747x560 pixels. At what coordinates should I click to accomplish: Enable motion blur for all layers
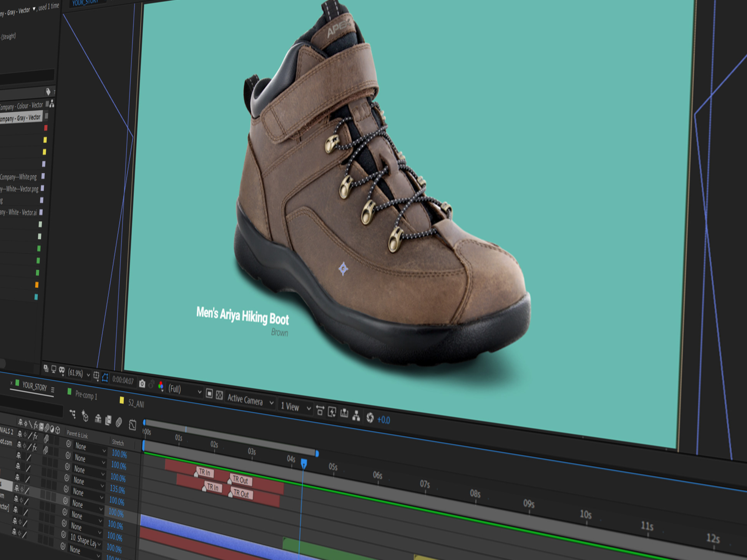119,422
